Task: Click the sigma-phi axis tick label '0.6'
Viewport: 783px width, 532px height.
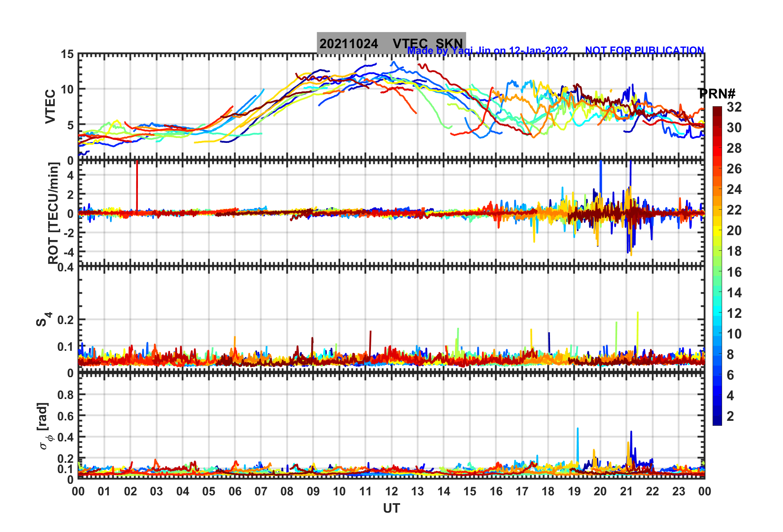Action: tap(66, 416)
